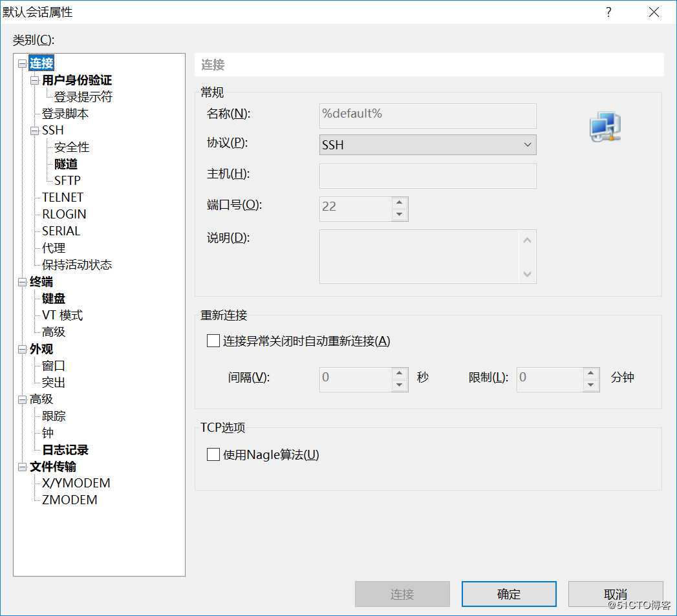Open the ZMODEM settings item
This screenshot has width=677, height=616.
(x=70, y=500)
